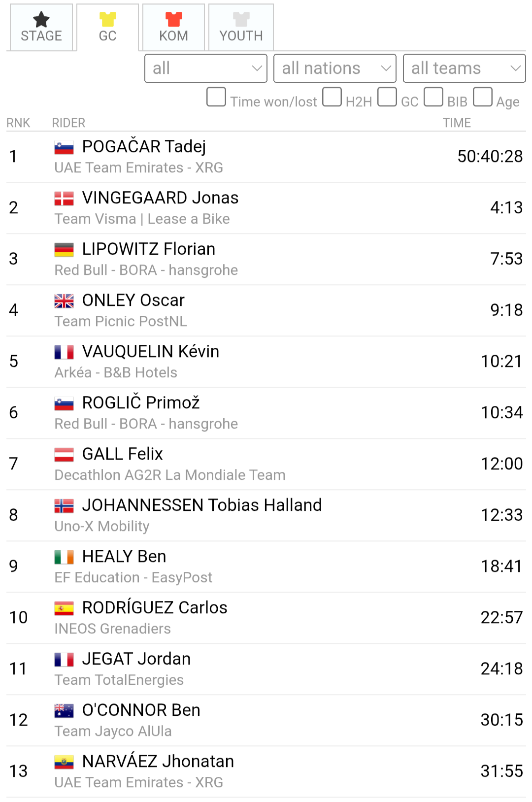Image resolution: width=532 pixels, height=802 pixels.
Task: Expand the 'all' filter dropdown
Action: [206, 68]
